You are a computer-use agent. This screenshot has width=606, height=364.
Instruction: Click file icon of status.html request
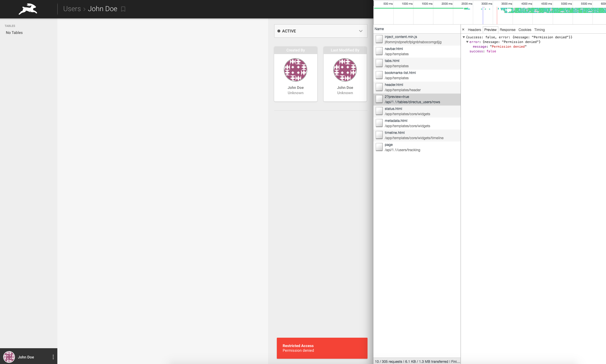pos(379,111)
